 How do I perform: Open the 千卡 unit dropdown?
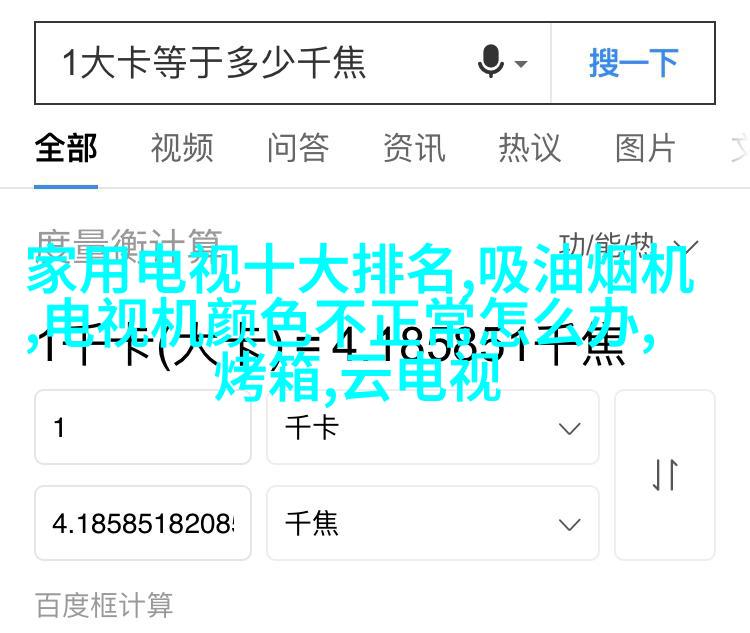tap(432, 427)
